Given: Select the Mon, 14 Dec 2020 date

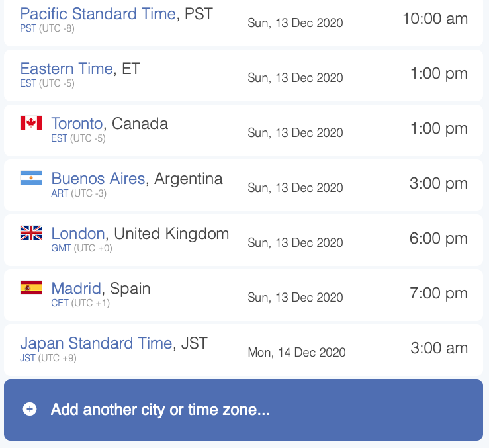Looking at the screenshot, I should (296, 353).
